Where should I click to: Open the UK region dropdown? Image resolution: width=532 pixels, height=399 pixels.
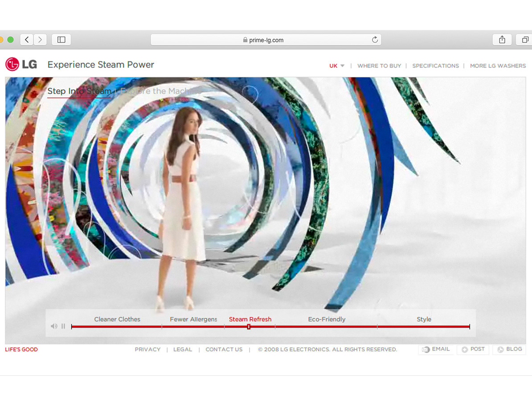tap(336, 66)
